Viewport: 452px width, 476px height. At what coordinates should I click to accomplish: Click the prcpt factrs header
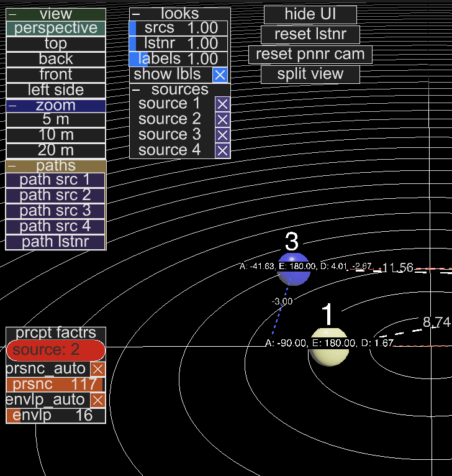coord(56,333)
